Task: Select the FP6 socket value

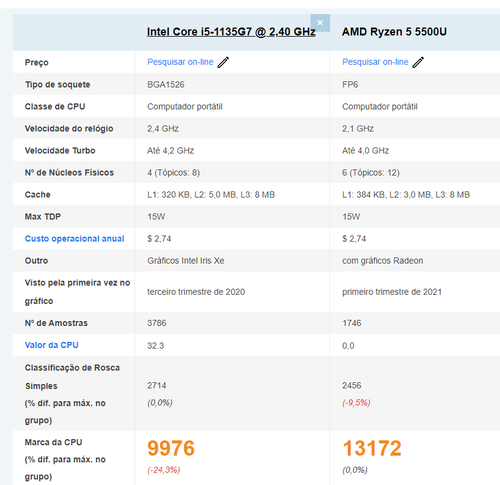Action: coord(350,85)
